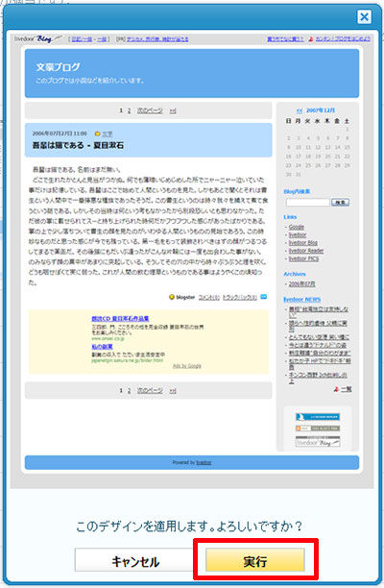Click the 実行 button to apply the design

(254, 560)
